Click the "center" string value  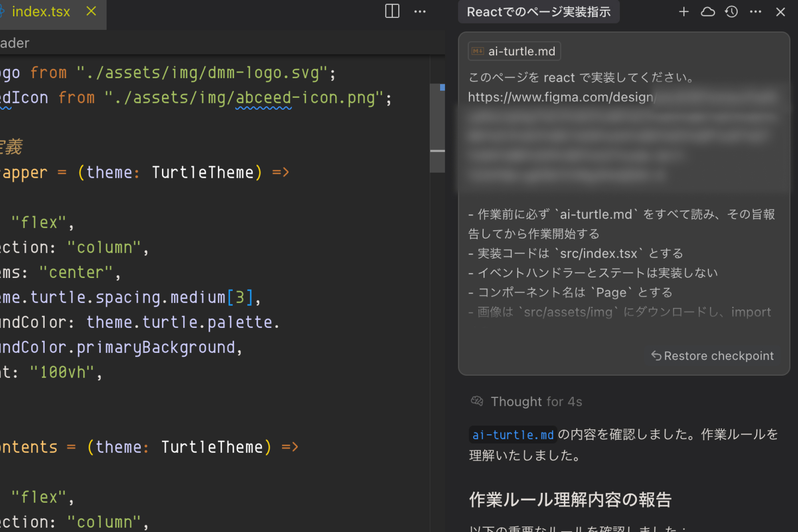click(x=76, y=272)
